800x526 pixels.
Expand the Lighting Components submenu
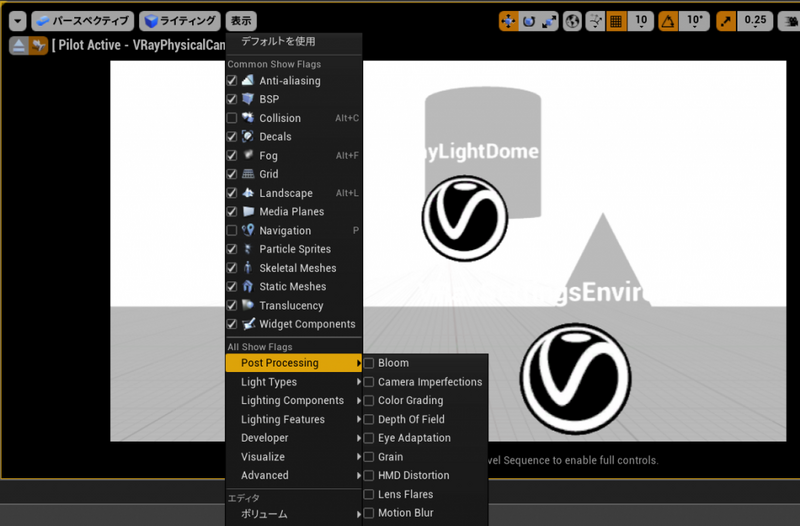[294, 400]
